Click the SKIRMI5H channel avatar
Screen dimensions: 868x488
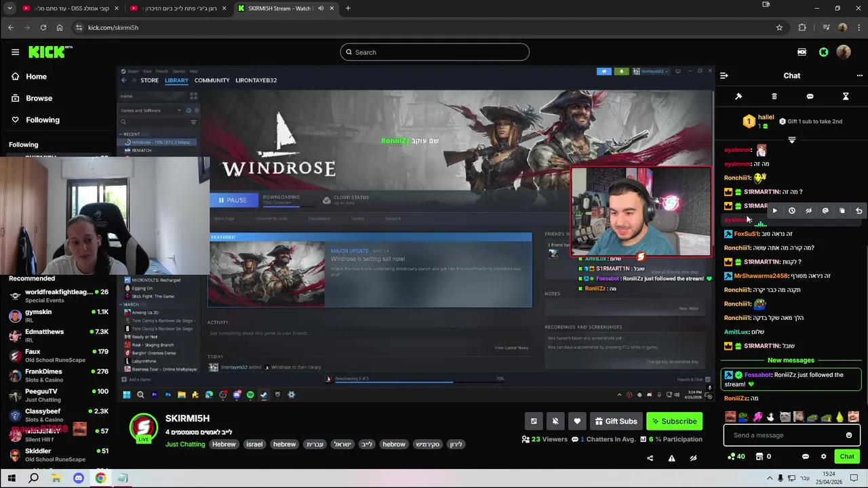click(x=143, y=428)
